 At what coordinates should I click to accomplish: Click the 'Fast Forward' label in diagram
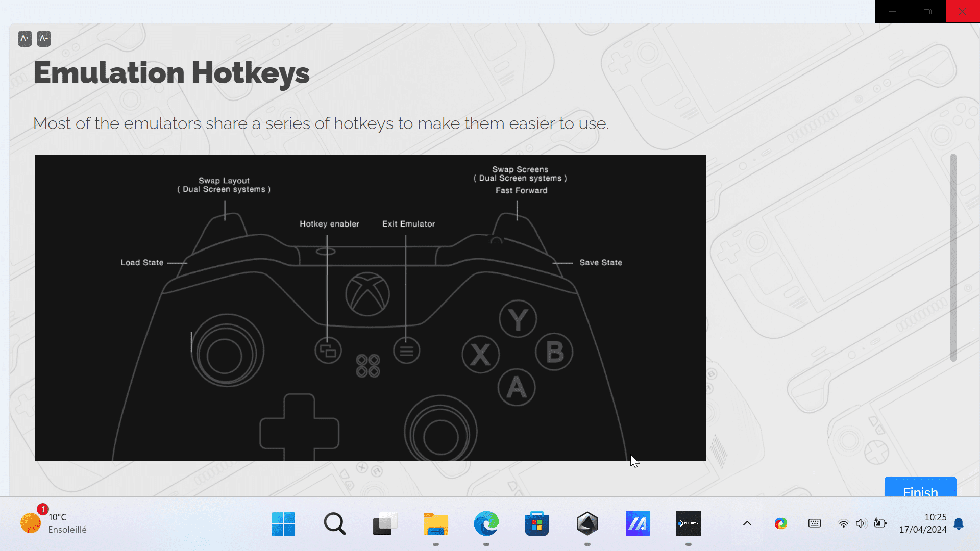point(521,190)
